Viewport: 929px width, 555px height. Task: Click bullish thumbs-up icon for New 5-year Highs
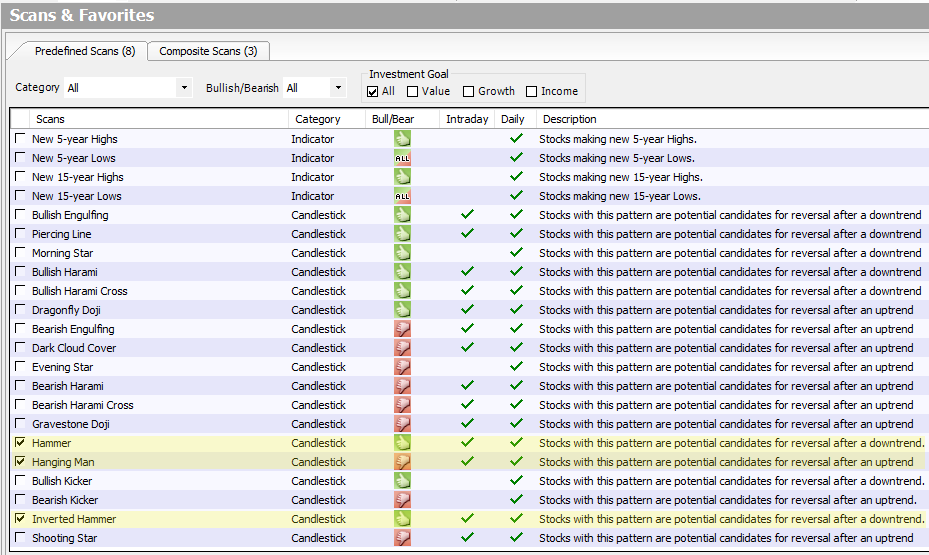point(402,139)
